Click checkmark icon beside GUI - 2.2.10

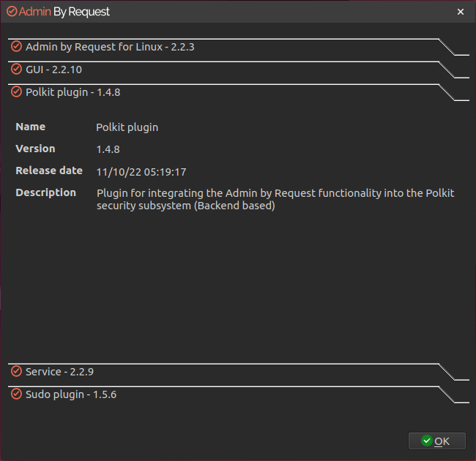coord(16,69)
